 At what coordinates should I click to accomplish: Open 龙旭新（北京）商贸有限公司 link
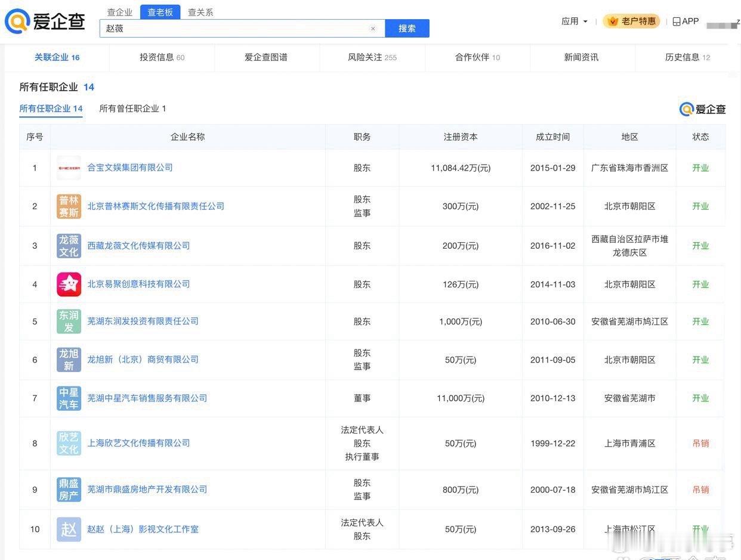[x=143, y=360]
